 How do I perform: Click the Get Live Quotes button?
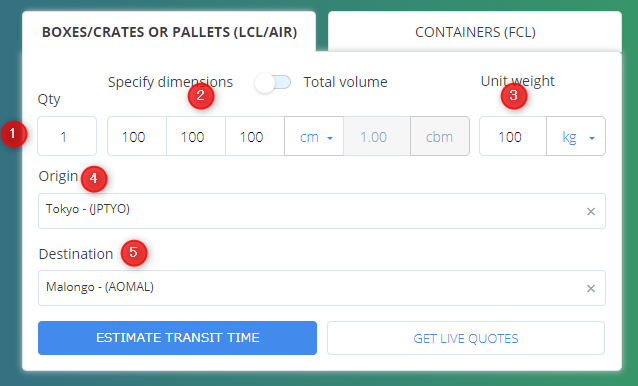click(466, 338)
